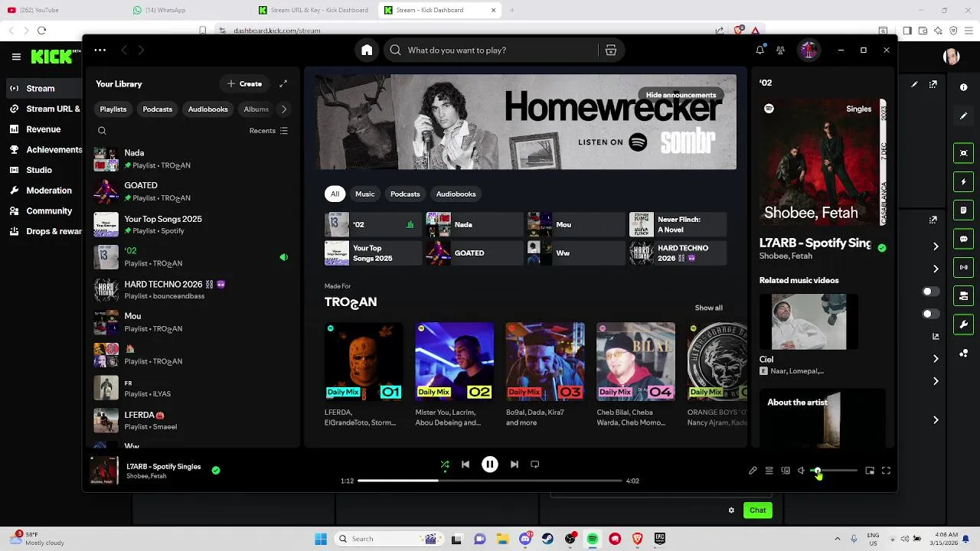Image resolution: width=980 pixels, height=551 pixels.
Task: Select Music filter on home
Action: (365, 194)
